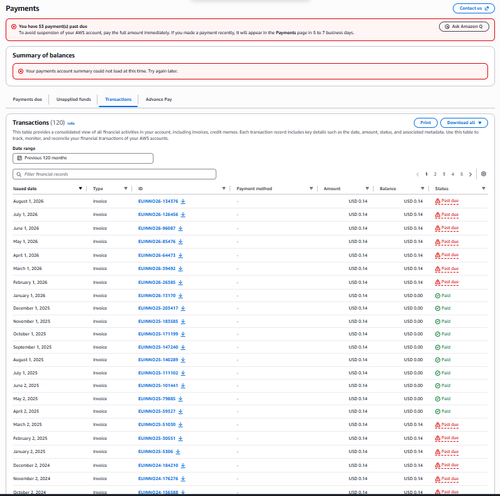This screenshot has height=496, width=500.
Task: Open the ID column sort arrow
Action: coord(224,188)
